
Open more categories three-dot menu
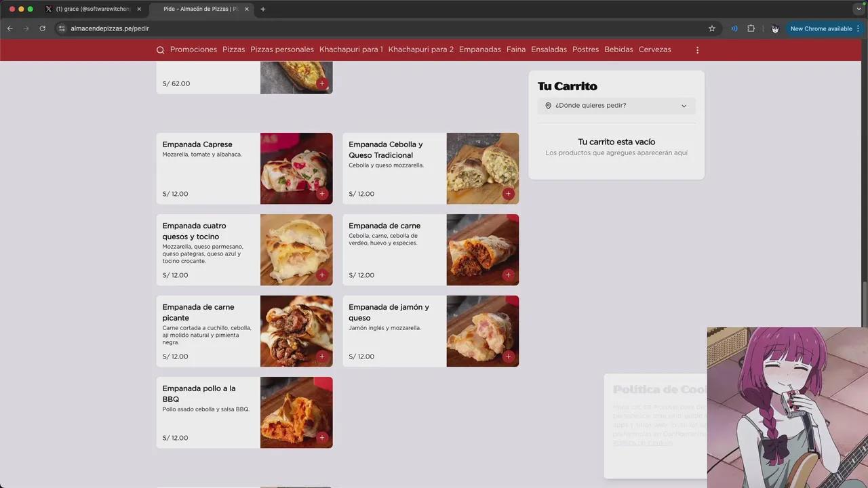pyautogui.click(x=697, y=50)
